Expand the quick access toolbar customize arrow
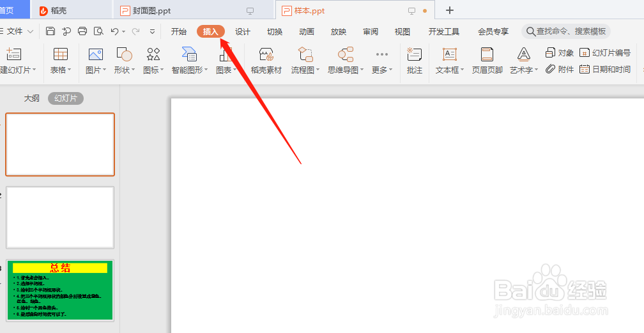 coord(152,31)
